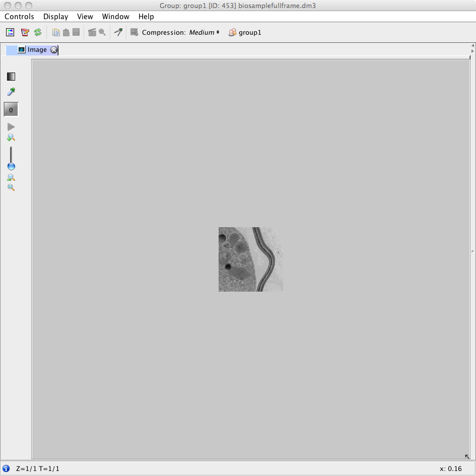Click the play movie triangle button
This screenshot has width=476, height=476.
tap(11, 126)
